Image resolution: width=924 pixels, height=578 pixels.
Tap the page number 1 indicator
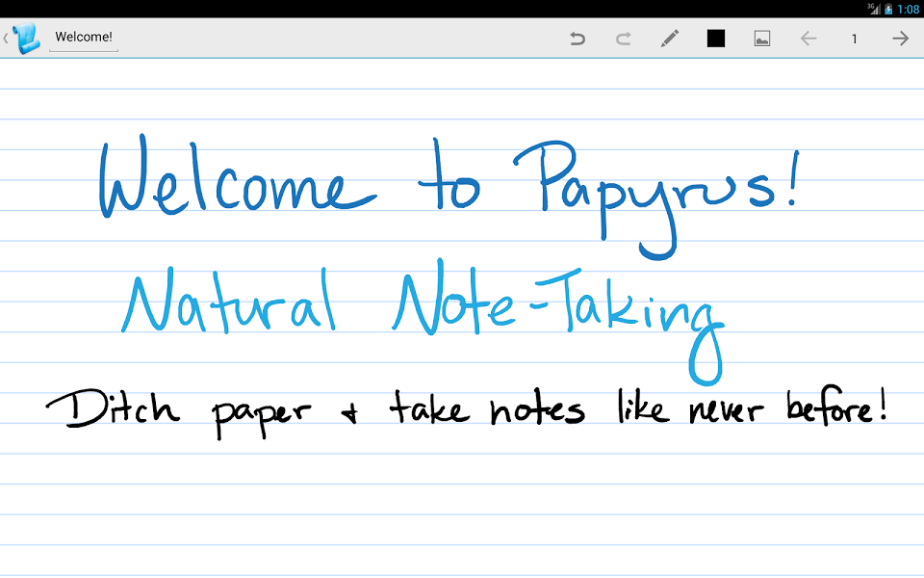pos(854,39)
